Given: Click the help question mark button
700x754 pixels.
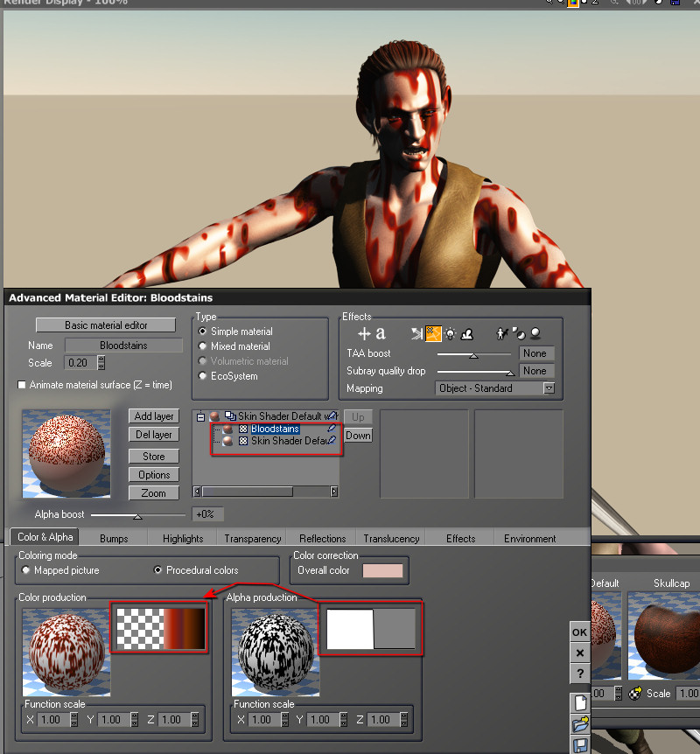Looking at the screenshot, I should pyautogui.click(x=579, y=674).
